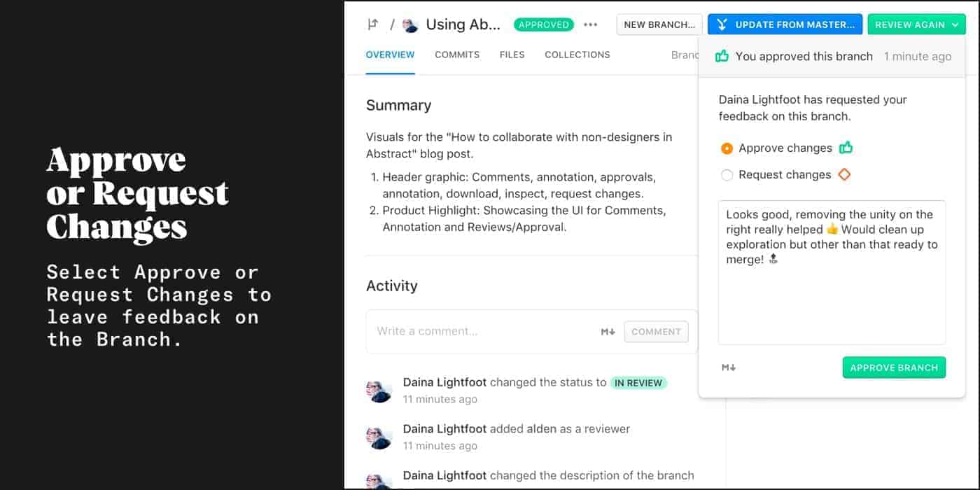This screenshot has height=490, width=980.
Task: Click the Approve Branch button
Action: point(894,367)
